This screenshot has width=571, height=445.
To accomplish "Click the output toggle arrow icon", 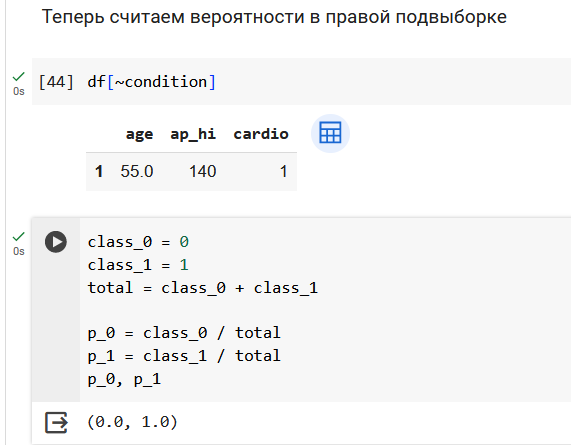I will [56, 422].
